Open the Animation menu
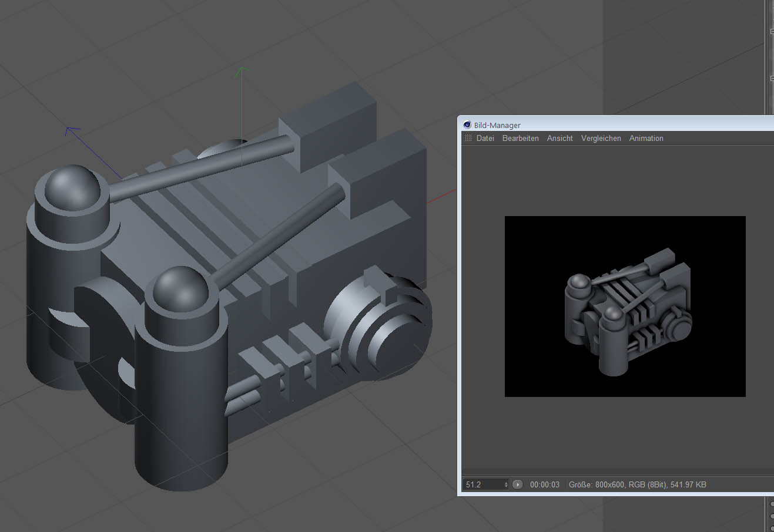This screenshot has height=532, width=774. [646, 138]
